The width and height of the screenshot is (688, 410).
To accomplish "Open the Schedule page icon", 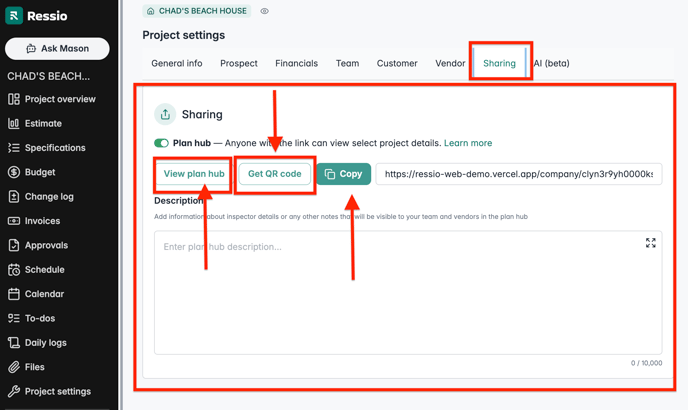I will 14,270.
